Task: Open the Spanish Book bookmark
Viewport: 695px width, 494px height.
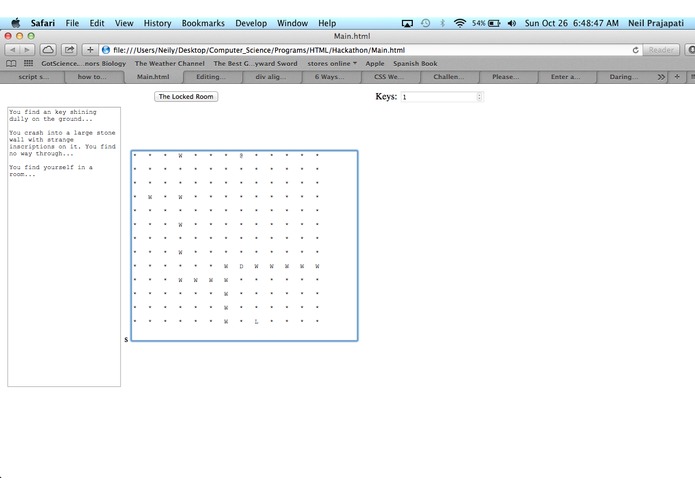Action: [x=415, y=63]
